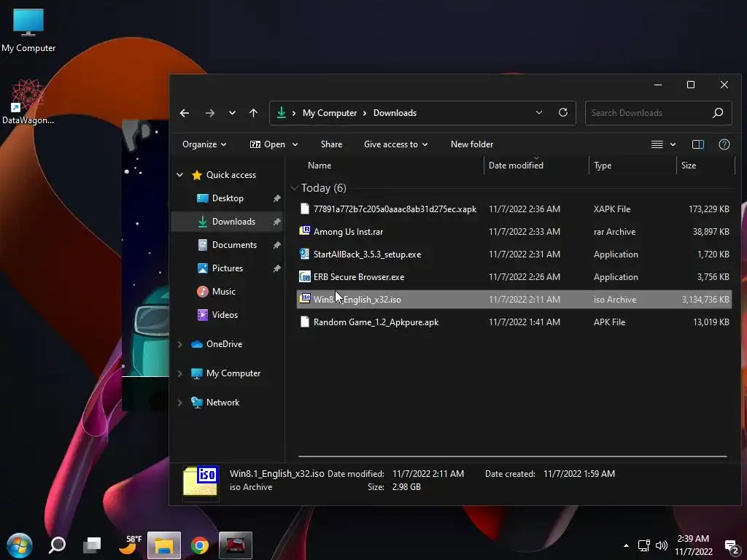Open the weather widget showing 58°F

[x=130, y=545]
